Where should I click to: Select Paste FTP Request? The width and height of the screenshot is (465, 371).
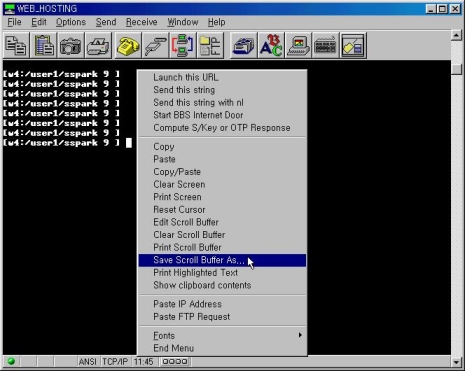click(222, 317)
